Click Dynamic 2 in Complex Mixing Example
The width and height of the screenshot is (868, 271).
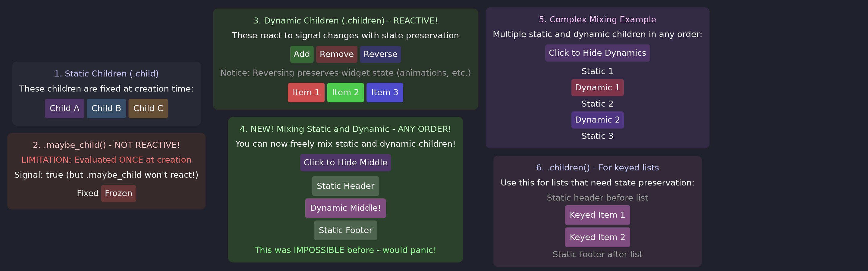[597, 120]
